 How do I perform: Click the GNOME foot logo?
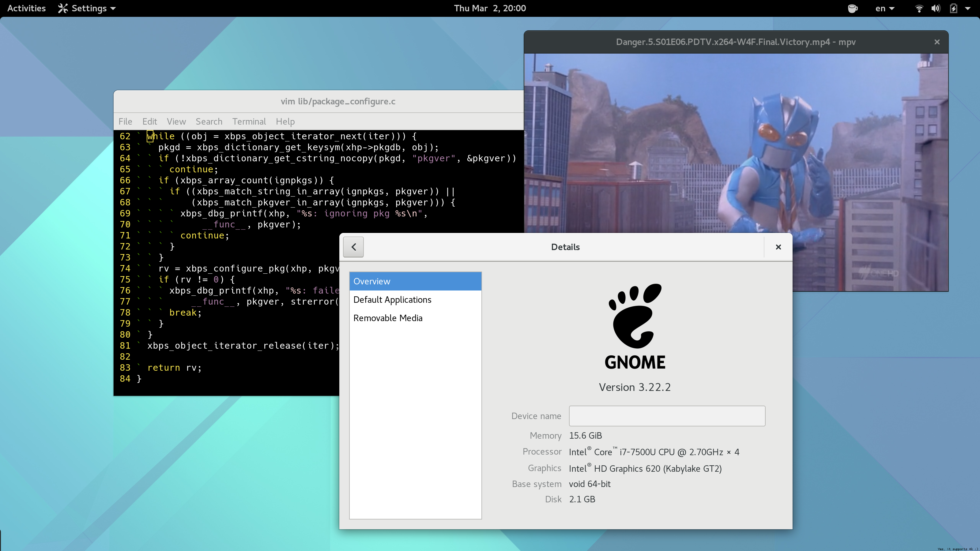(x=635, y=316)
